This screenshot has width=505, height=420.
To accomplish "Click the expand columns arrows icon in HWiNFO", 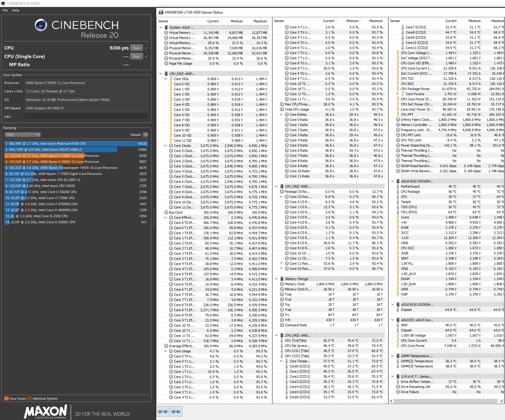I will tap(163, 412).
